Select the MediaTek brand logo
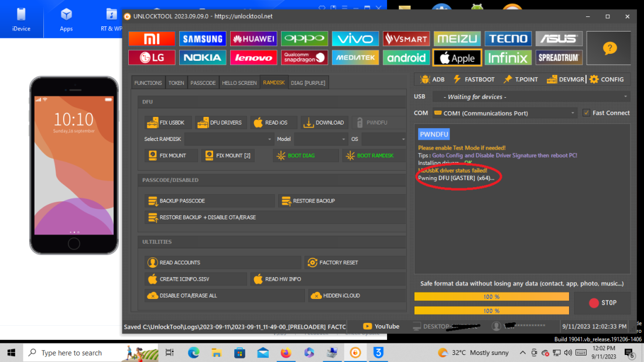Screen dimensions: 644x362 click(355, 57)
